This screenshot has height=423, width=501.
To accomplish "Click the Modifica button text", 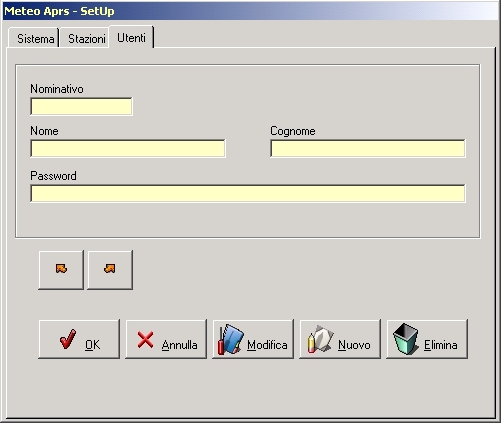I will 267,345.
